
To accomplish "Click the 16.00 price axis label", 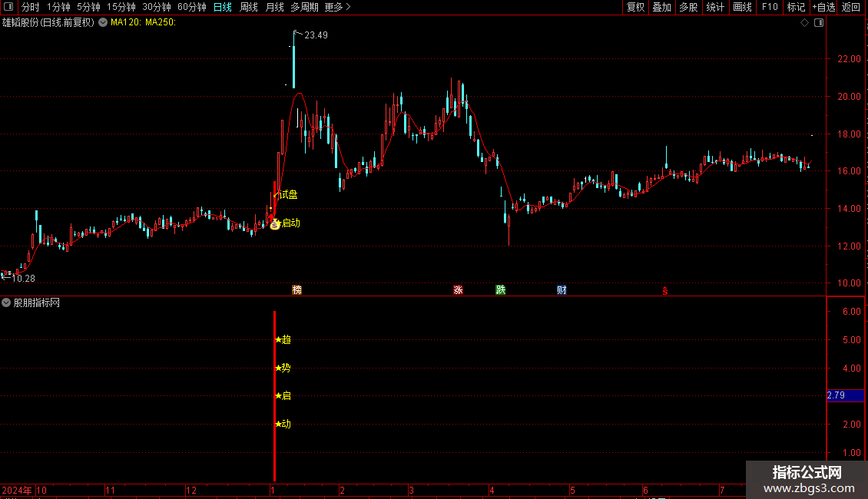I will point(849,171).
